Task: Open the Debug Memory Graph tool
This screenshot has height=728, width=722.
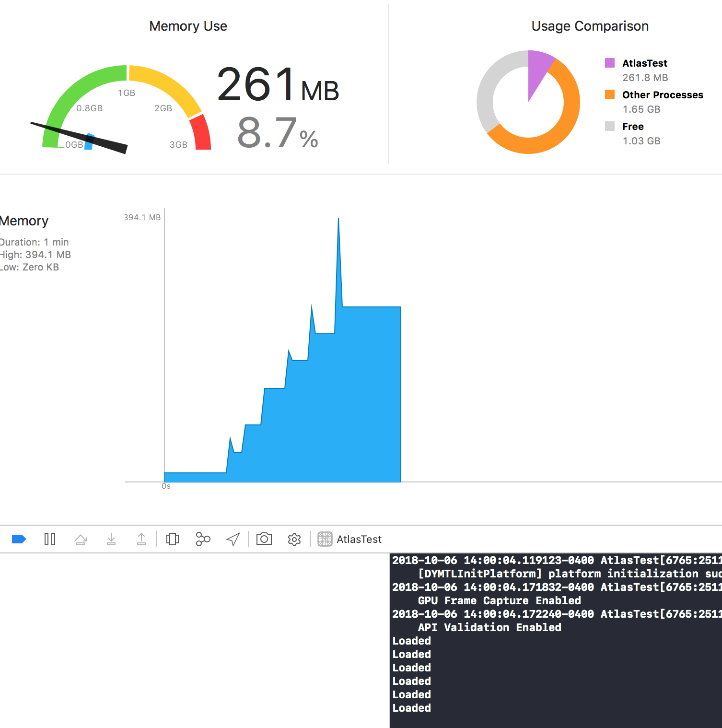Action: [x=203, y=540]
